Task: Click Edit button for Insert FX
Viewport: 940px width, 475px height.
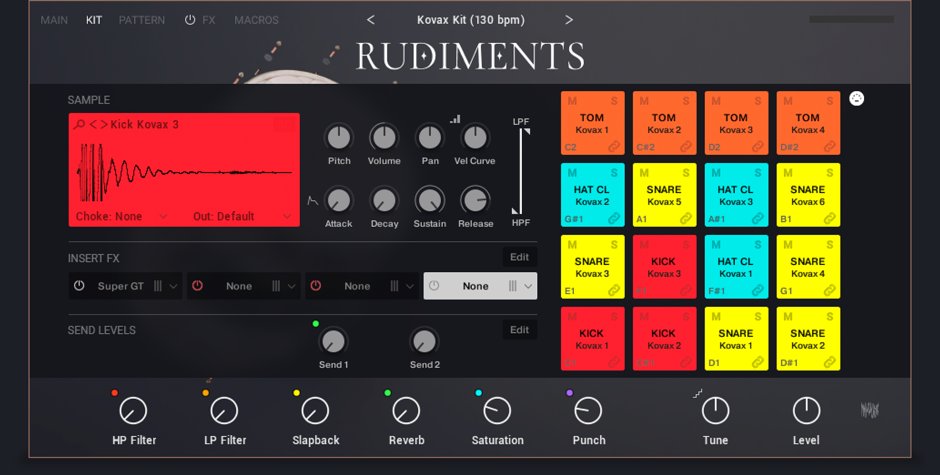Action: click(519, 257)
